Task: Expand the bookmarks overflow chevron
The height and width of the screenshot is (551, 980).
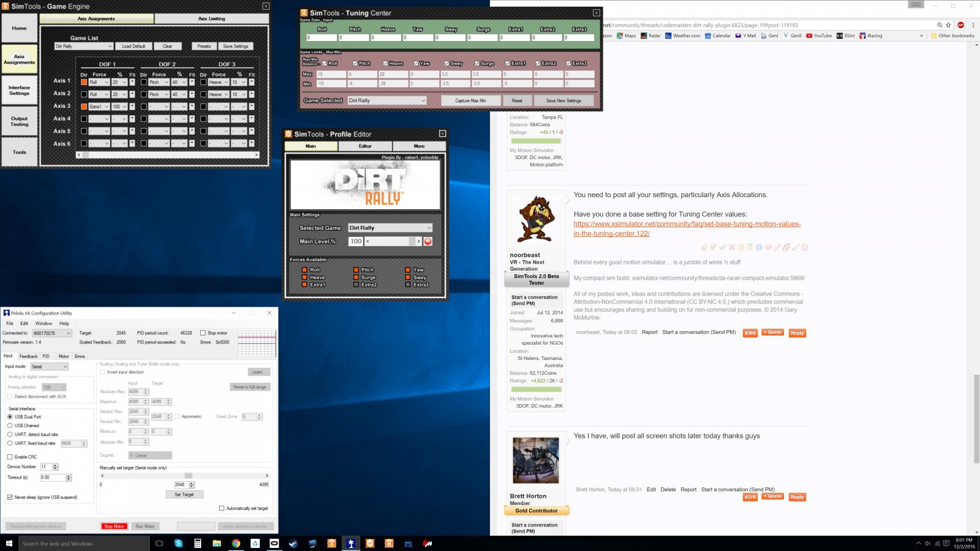Action: click(x=921, y=36)
